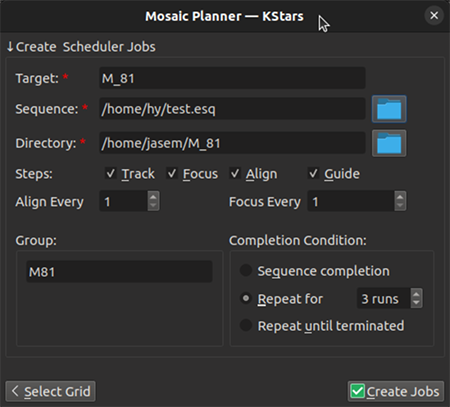Open folder browser for Sequence file
This screenshot has width=450, height=407.
pos(389,109)
